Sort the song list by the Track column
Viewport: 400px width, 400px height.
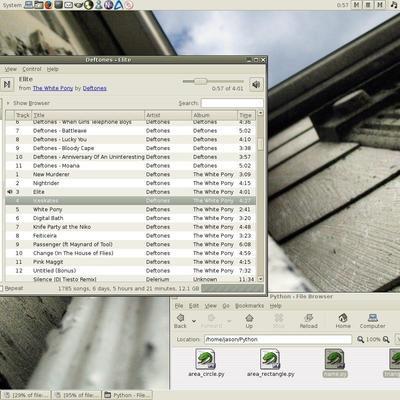tap(23, 115)
